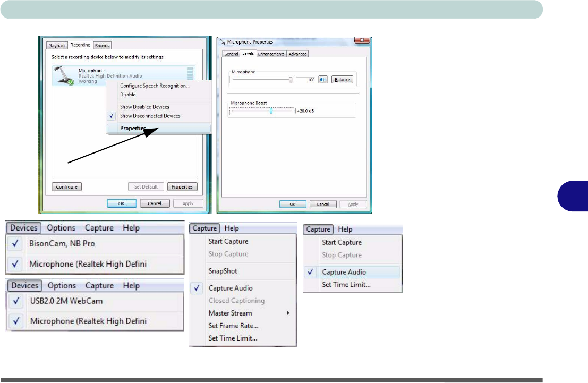The width and height of the screenshot is (588, 383).
Task: Click Apply in Microphone Properties
Action: (353, 204)
